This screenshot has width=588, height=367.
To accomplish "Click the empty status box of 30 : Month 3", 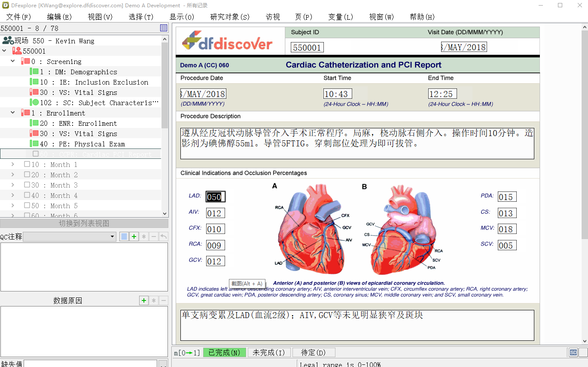I will point(27,185).
